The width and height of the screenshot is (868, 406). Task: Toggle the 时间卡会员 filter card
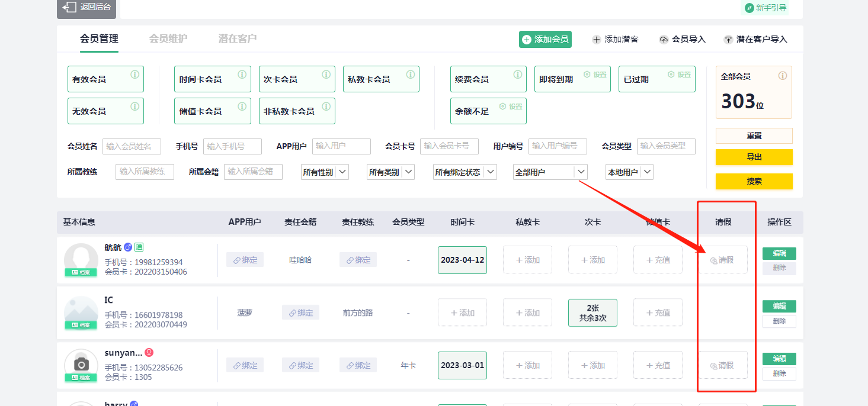pyautogui.click(x=212, y=79)
